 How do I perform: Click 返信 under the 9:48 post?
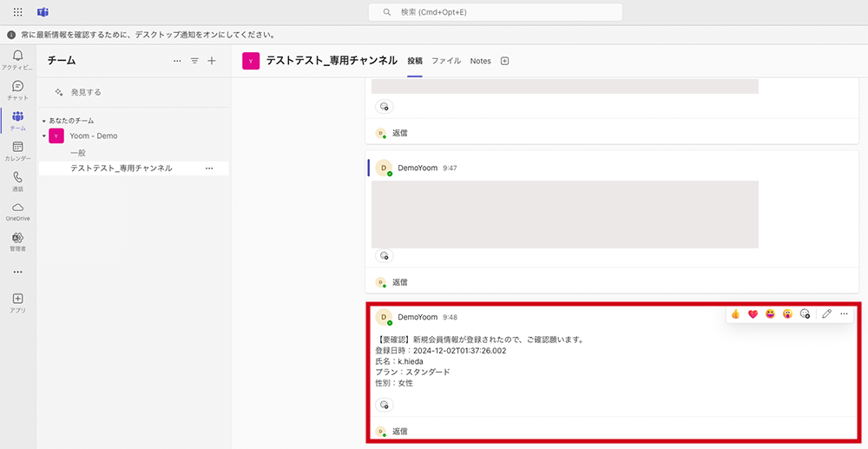pyautogui.click(x=399, y=431)
